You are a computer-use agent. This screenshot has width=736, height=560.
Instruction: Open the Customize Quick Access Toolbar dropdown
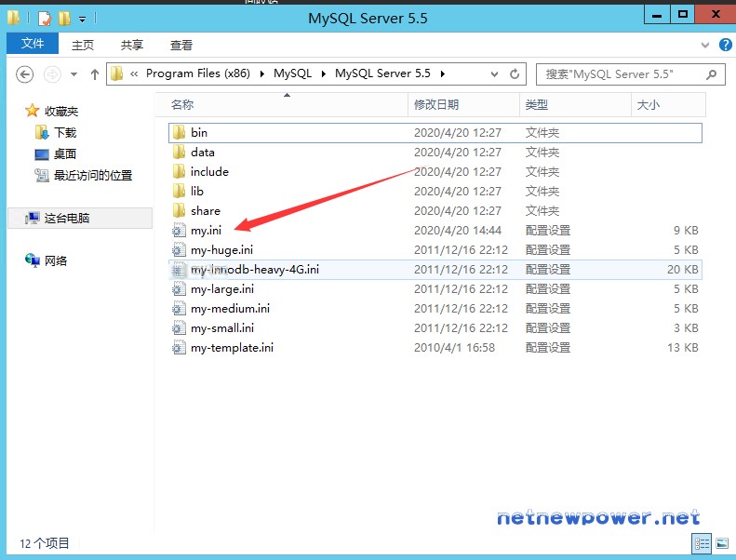click(x=82, y=20)
